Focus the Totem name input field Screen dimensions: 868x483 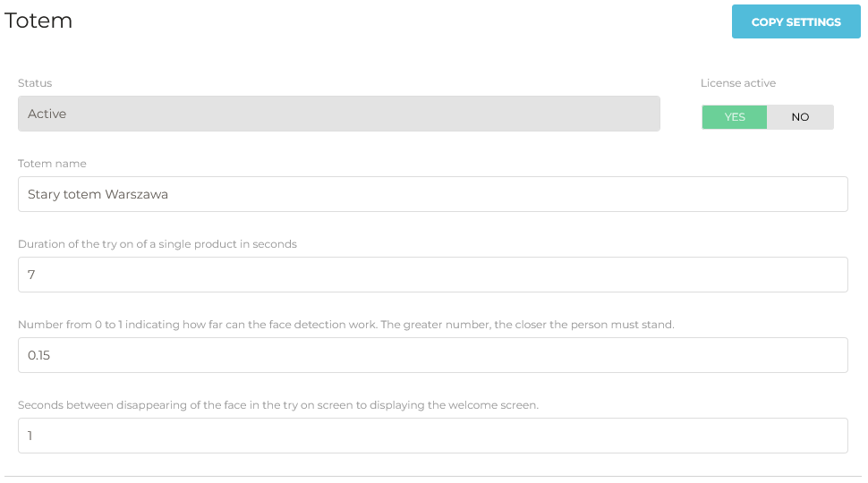[432, 194]
